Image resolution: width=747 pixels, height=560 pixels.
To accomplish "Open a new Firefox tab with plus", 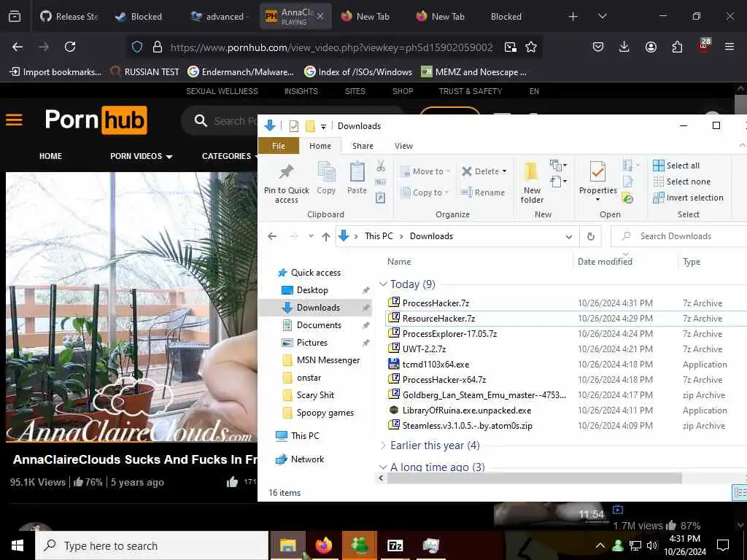I will pos(573,16).
